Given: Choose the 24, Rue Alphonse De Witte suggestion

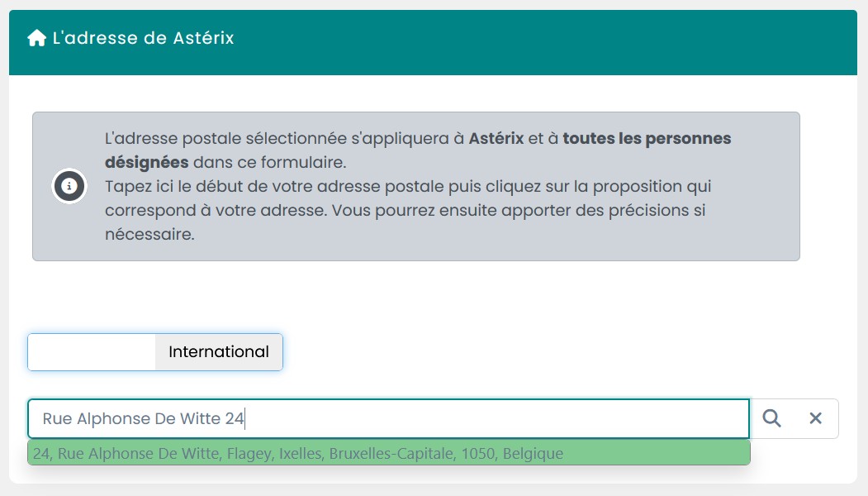Looking at the screenshot, I should click(389, 453).
